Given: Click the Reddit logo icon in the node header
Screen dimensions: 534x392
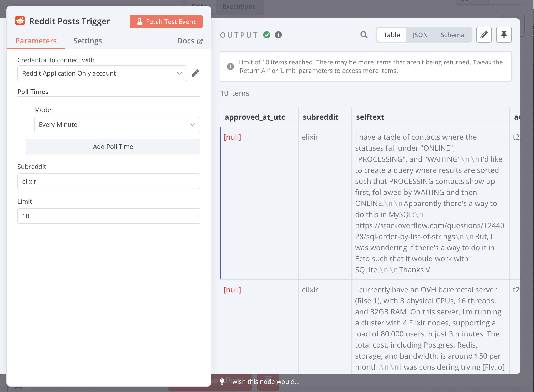Looking at the screenshot, I should (x=20, y=21).
